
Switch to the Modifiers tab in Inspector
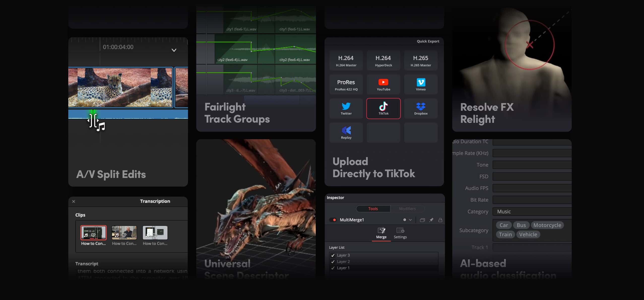407,209
